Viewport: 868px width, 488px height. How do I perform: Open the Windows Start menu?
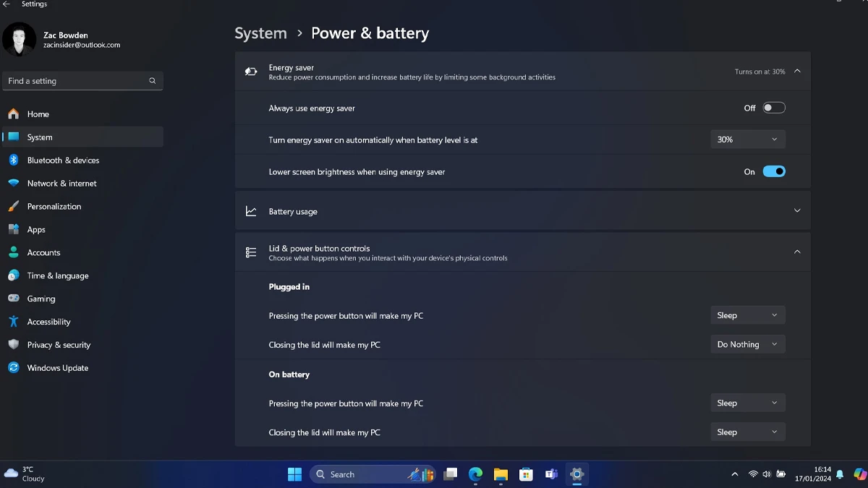click(295, 474)
